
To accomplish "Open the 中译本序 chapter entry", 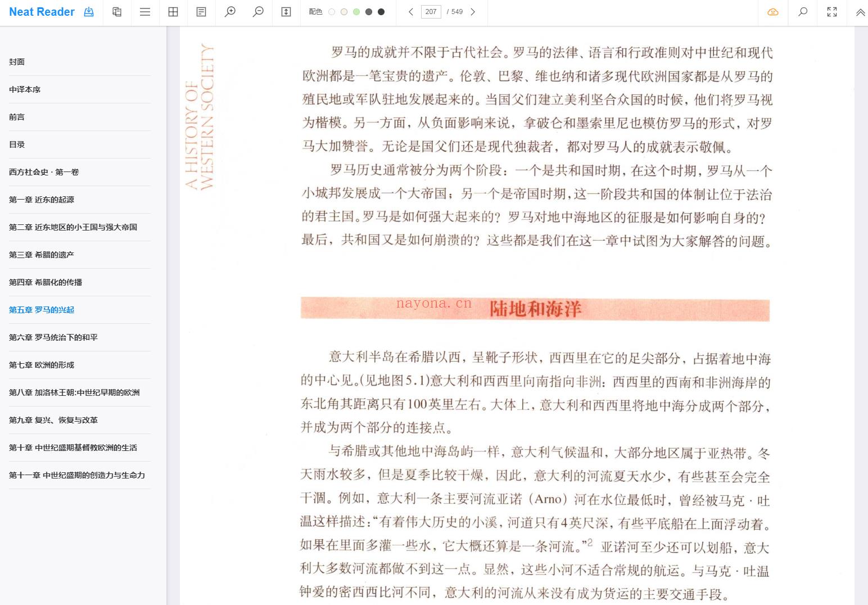I will tap(80, 89).
